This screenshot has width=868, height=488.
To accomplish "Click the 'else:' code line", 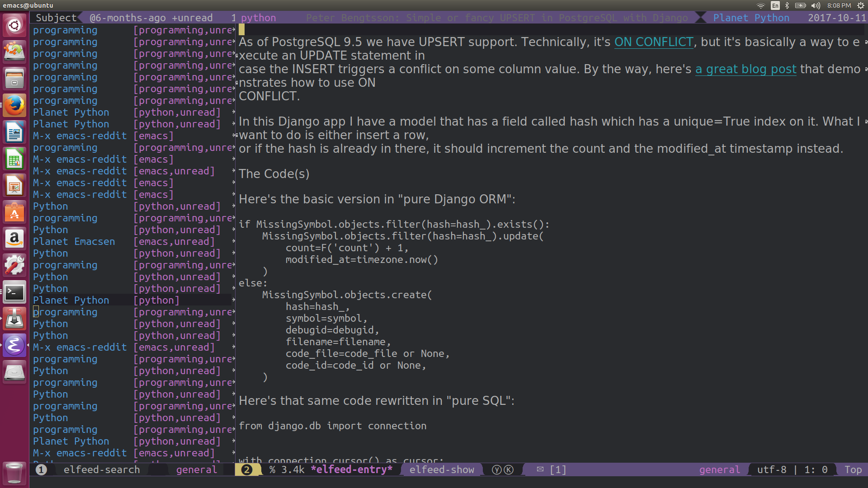I will (253, 283).
